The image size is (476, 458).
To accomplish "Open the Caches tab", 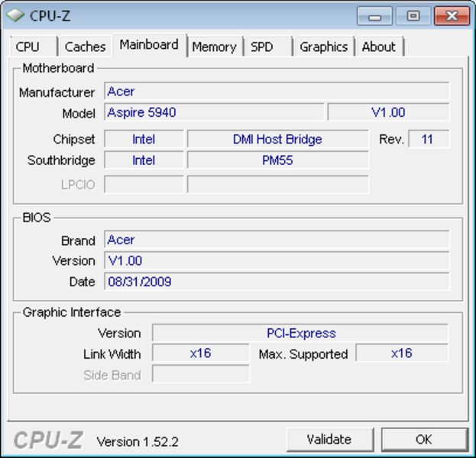I will click(x=85, y=47).
